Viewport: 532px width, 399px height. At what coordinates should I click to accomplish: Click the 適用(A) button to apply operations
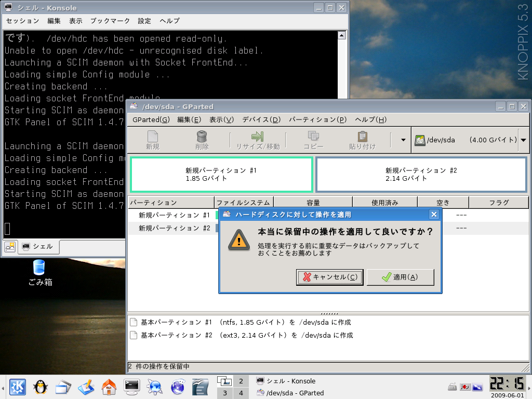click(401, 277)
